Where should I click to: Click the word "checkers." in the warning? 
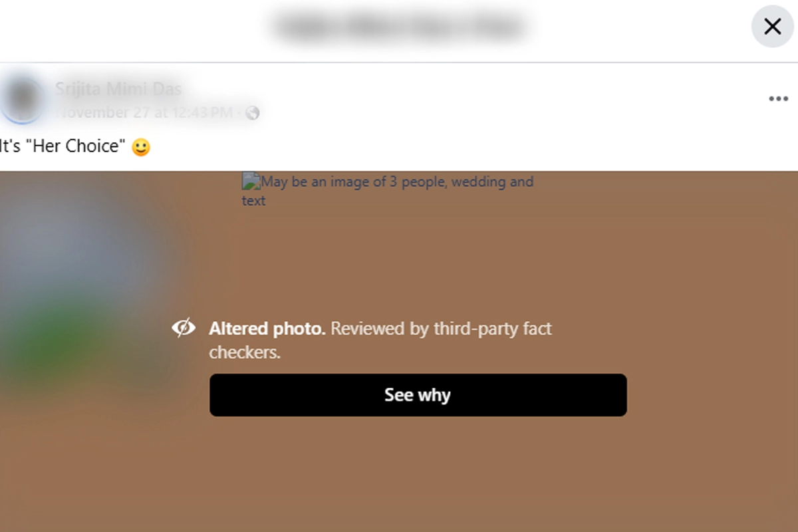coord(245,352)
